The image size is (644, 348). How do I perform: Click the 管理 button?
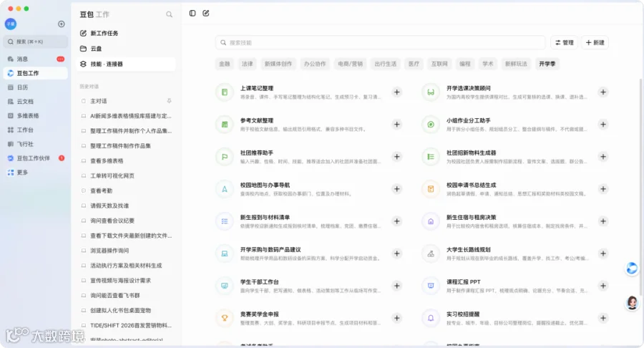point(564,42)
